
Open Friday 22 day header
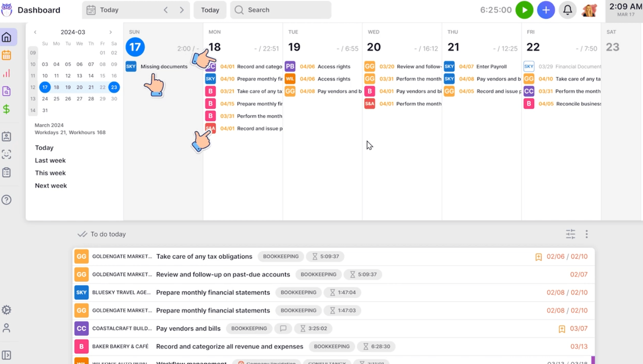click(x=533, y=47)
